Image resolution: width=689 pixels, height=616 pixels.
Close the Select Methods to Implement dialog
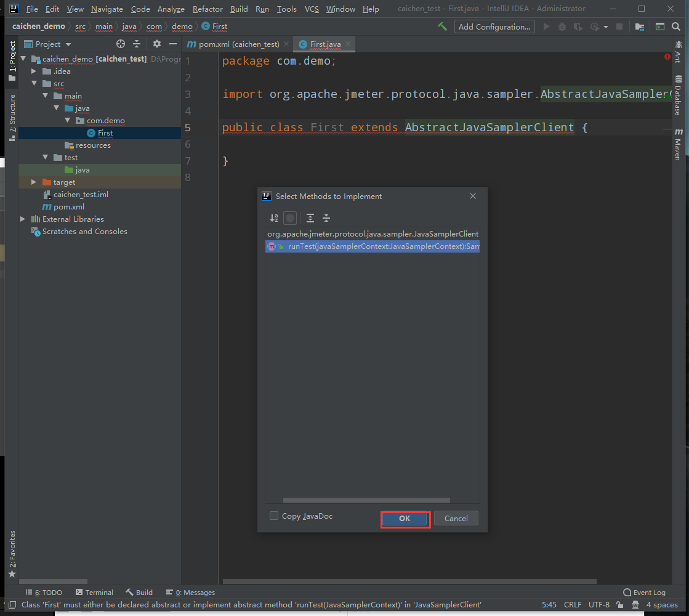tap(473, 196)
